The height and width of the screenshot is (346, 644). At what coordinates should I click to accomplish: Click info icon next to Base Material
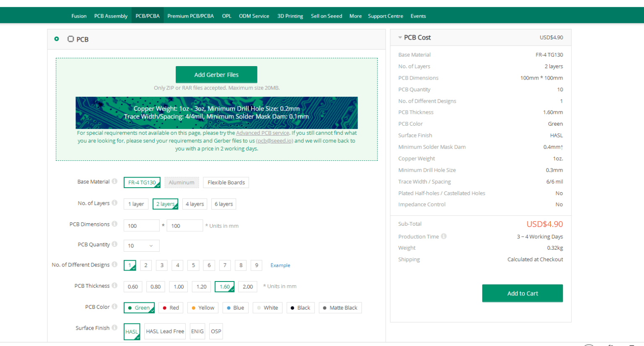click(x=114, y=181)
